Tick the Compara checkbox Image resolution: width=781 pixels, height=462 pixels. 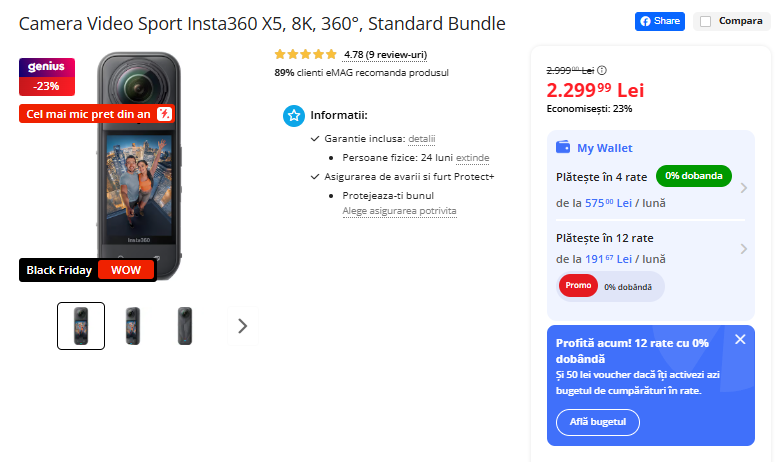[x=706, y=21]
